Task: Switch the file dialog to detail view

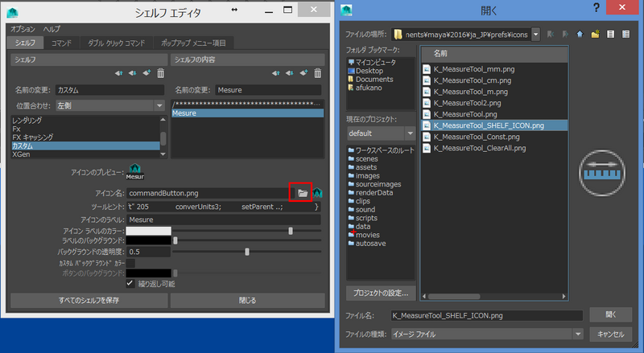Action: tap(625, 35)
